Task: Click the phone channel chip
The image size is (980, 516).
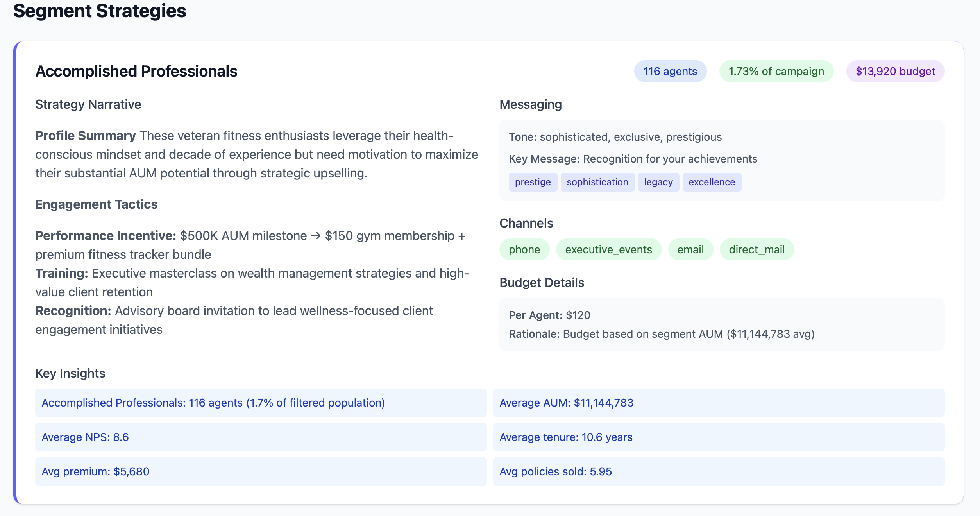Action: tap(524, 249)
